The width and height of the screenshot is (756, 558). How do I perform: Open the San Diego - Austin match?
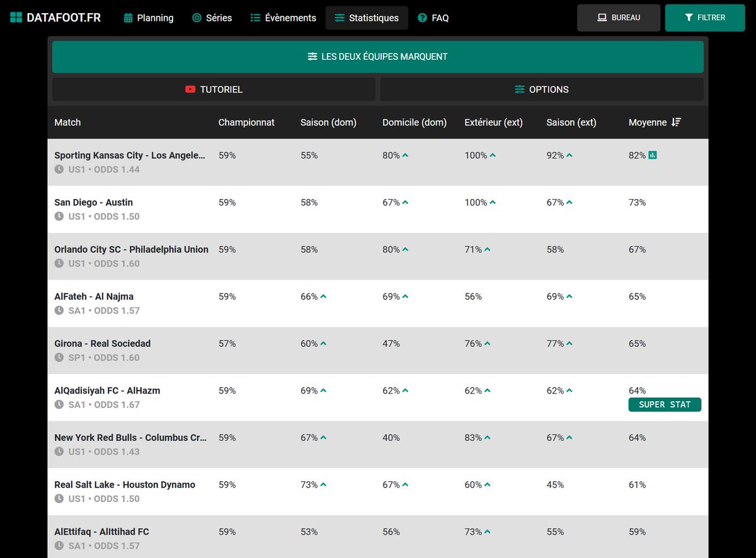[x=93, y=202]
